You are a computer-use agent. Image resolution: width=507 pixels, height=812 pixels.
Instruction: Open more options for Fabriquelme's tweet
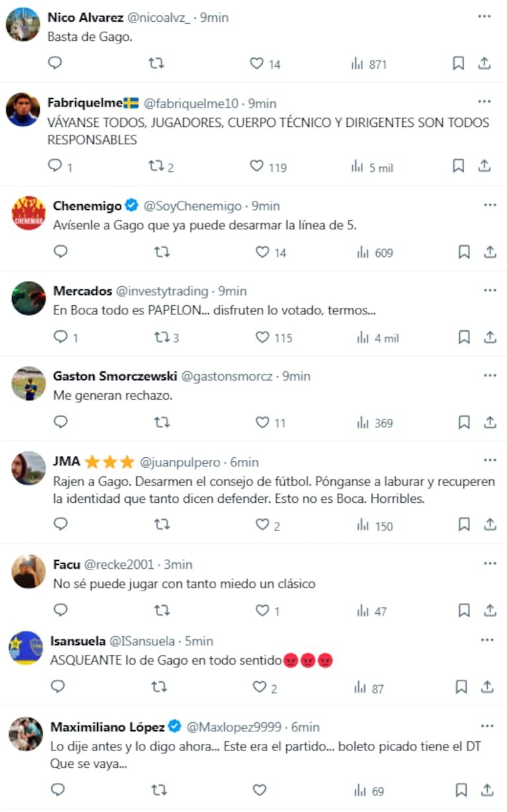(485, 102)
